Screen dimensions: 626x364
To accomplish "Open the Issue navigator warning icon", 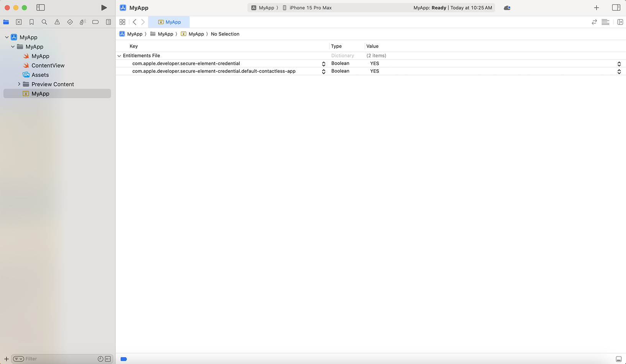I will pos(57,22).
